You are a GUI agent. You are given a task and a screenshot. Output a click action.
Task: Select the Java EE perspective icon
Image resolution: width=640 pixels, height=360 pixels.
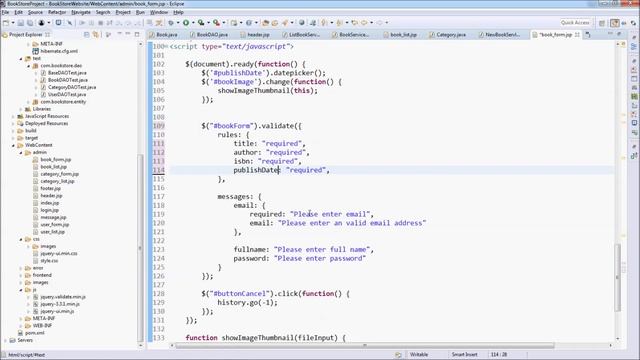click(614, 23)
